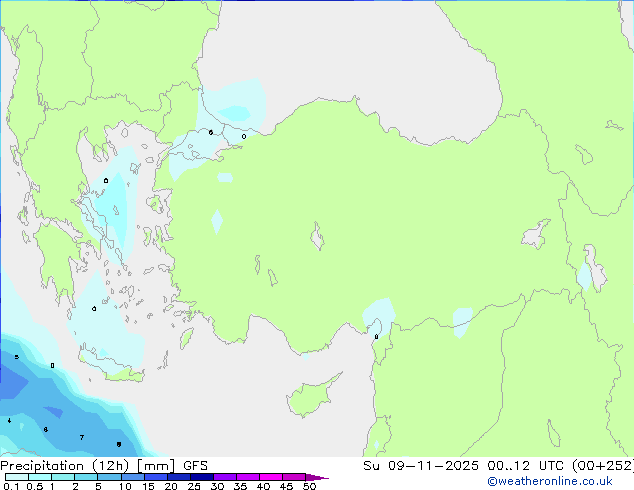Choose the 30–35 mm purple legend swatch
Image resolution: width=634 pixels, height=490 pixels.
tap(224, 477)
